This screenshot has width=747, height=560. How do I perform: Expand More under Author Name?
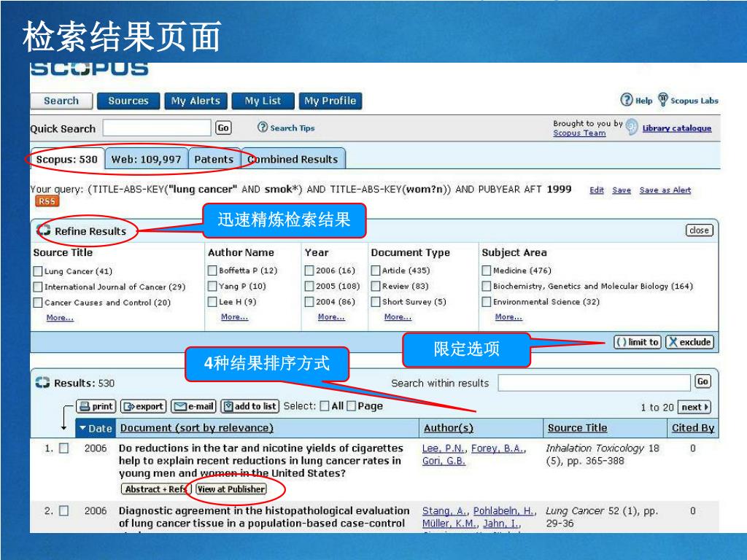[234, 316]
